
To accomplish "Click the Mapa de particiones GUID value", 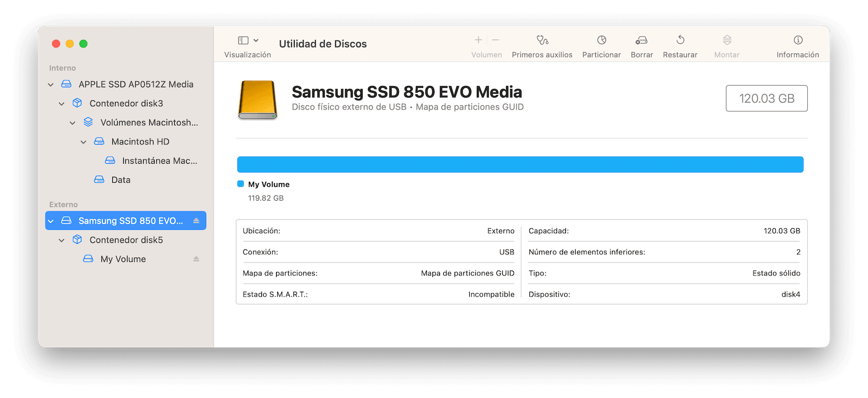I will pyautogui.click(x=468, y=273).
